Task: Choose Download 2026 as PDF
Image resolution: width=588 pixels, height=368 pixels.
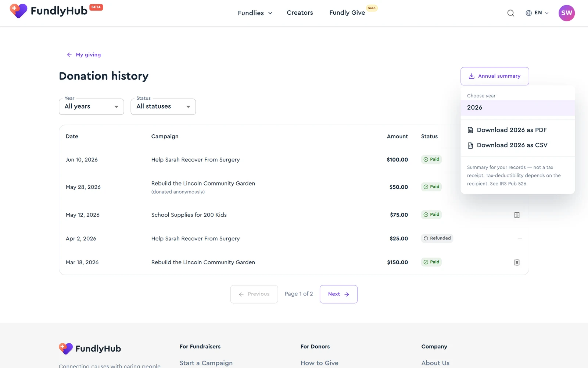Action: point(517,130)
